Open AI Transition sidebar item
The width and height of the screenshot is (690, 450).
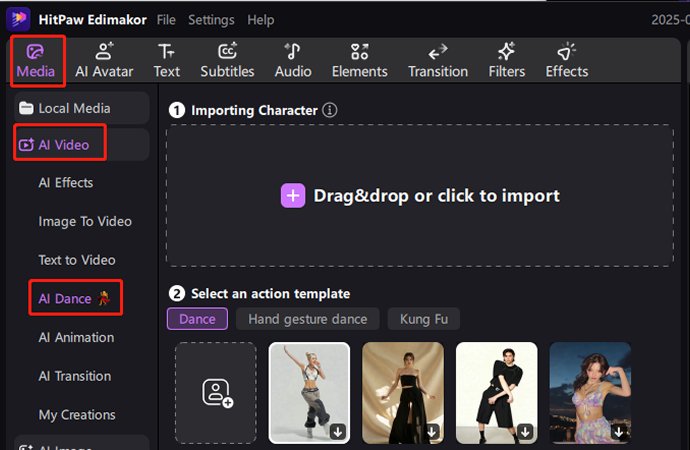[x=75, y=376]
